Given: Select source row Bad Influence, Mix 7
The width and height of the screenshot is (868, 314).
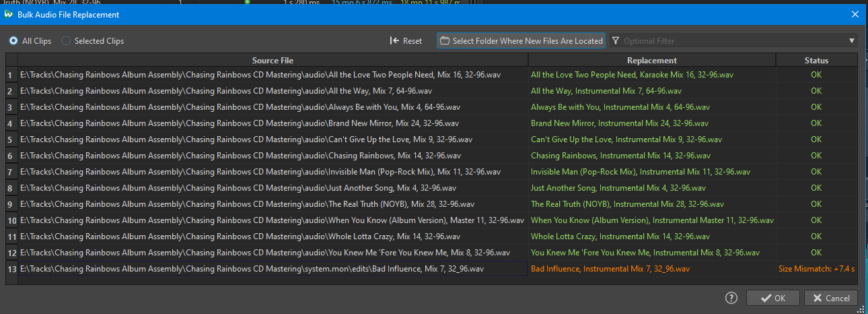Looking at the screenshot, I should 273,268.
